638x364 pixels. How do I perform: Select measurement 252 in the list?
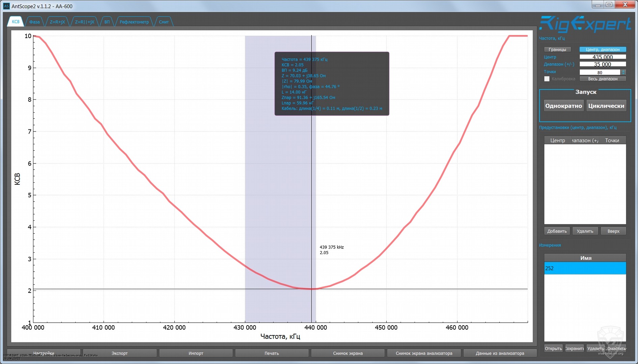tap(585, 268)
